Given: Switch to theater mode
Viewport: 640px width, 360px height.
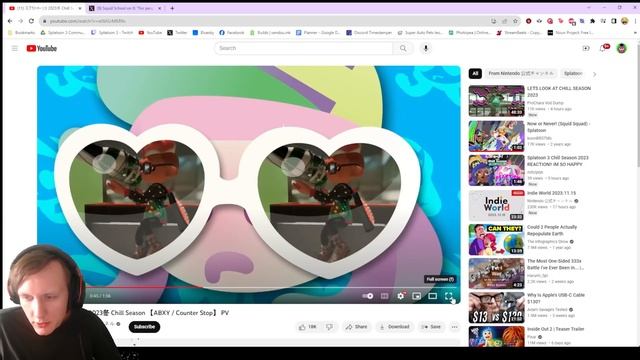Looking at the screenshot, I should tap(432, 296).
